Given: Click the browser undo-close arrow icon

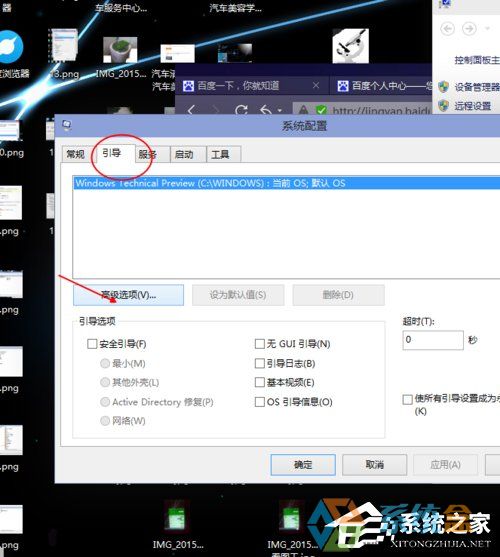Looking at the screenshot, I should coord(266,110).
